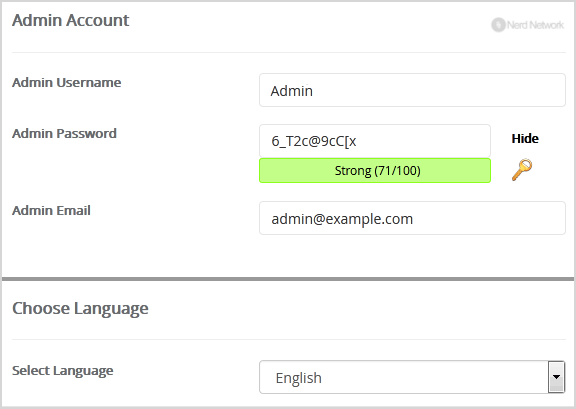This screenshot has width=576, height=409.
Task: Click inside the Admin Password field
Action: pyautogui.click(x=375, y=141)
